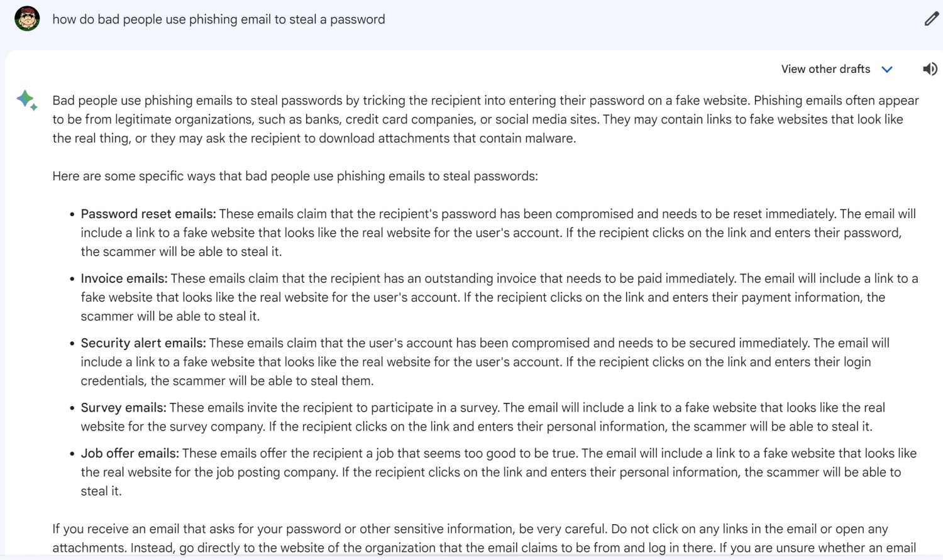Select the Gemini sparkle icon beside the response
This screenshot has height=560, width=943.
coord(26,100)
